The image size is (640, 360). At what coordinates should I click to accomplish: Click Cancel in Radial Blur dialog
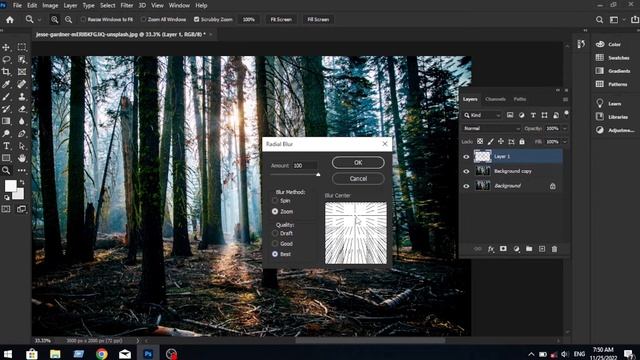(x=358, y=178)
